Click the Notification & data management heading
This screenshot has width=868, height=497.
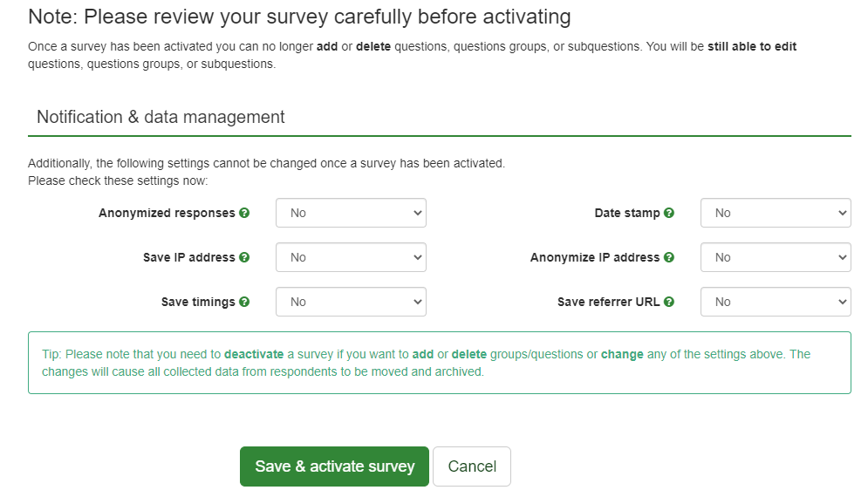[161, 117]
